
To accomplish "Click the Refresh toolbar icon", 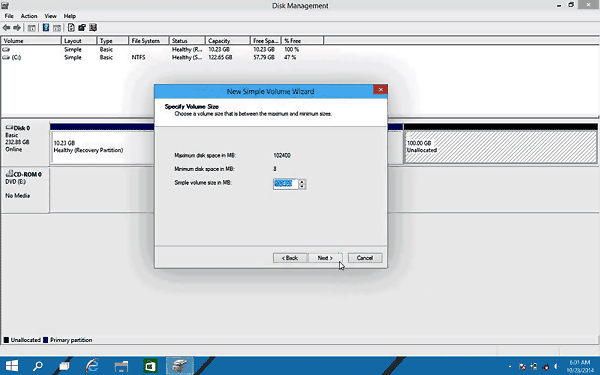I will (x=71, y=28).
